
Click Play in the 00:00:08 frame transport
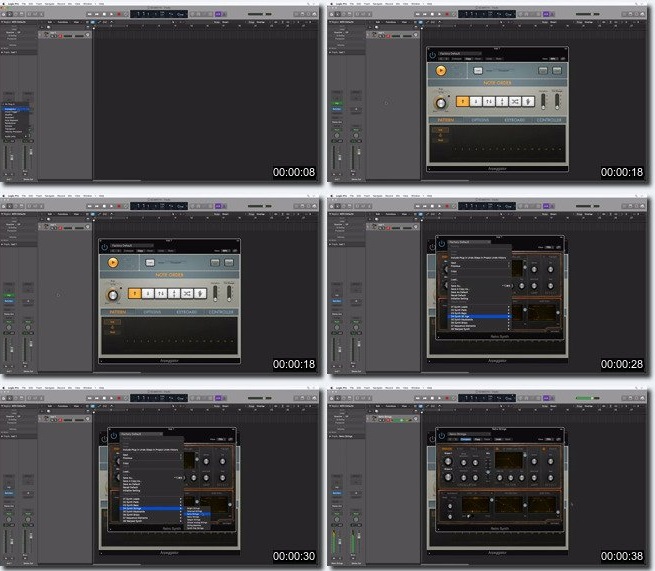click(112, 14)
